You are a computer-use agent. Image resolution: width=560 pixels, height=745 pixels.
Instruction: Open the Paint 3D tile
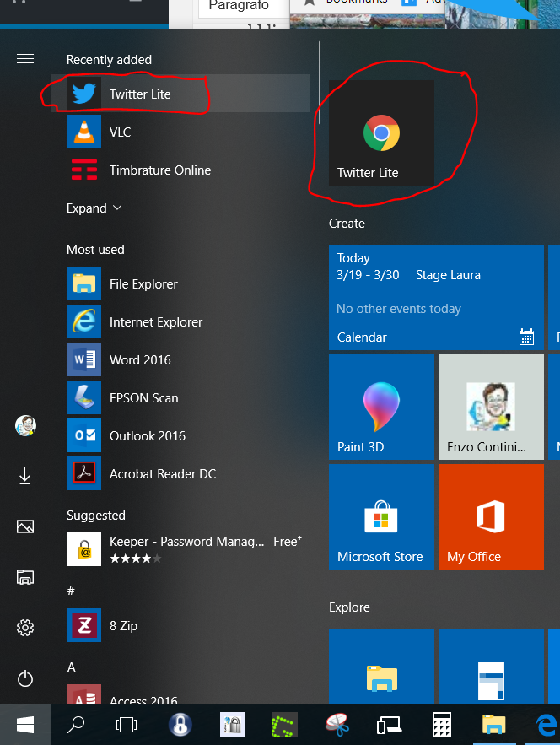pos(381,407)
